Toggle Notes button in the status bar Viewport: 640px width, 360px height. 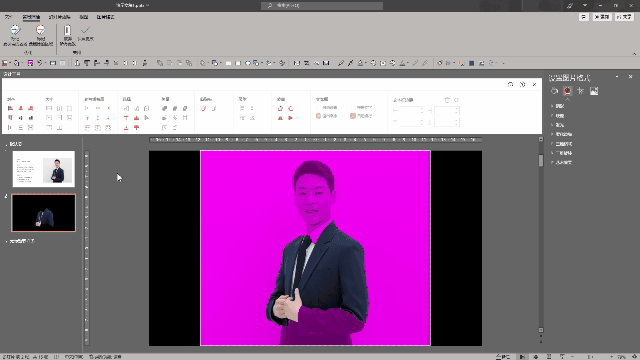503,357
